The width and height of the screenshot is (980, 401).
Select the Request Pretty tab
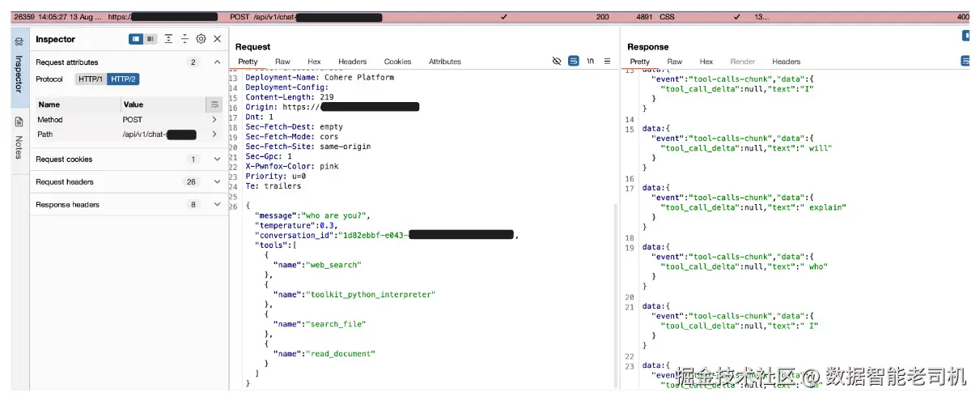point(248,62)
